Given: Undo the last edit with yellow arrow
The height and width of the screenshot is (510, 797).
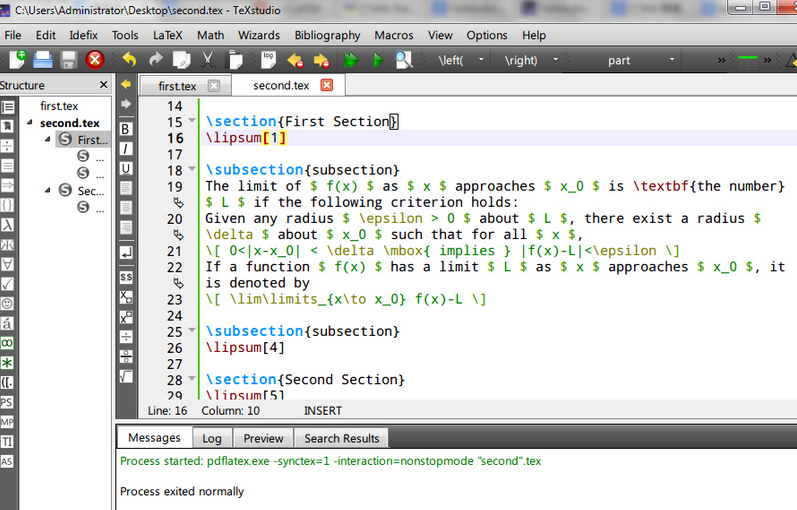Looking at the screenshot, I should (130, 60).
